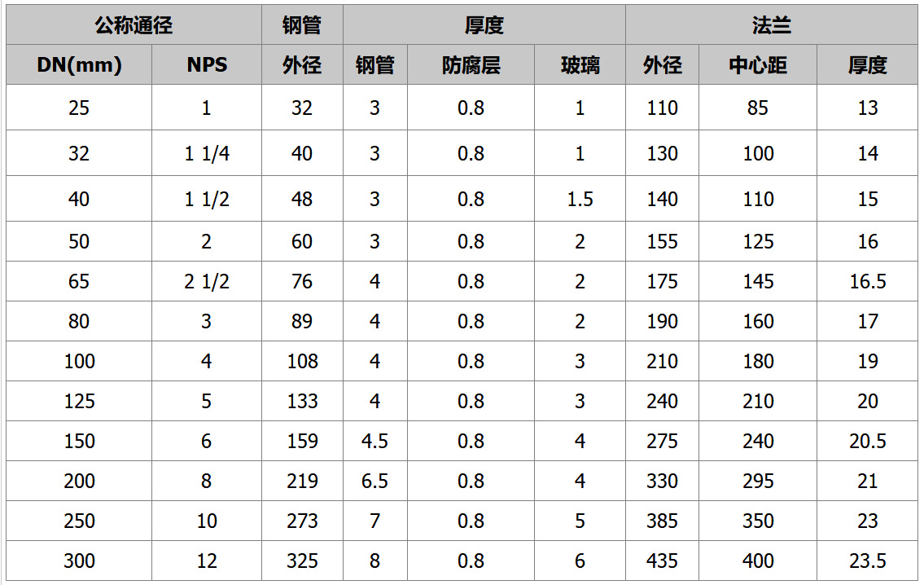
Task: Click the 钢管 thickness value 6.5
Action: pyautogui.click(x=374, y=481)
